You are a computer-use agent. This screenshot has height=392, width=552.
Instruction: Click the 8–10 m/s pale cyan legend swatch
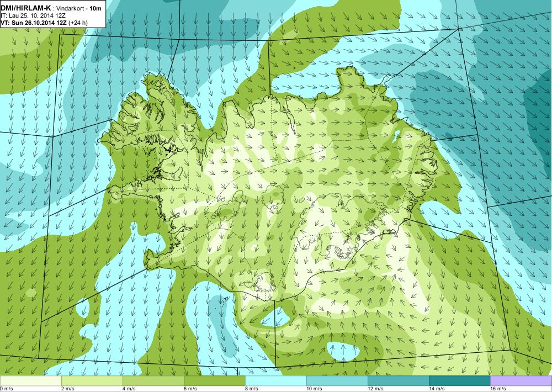pyautogui.click(x=276, y=381)
